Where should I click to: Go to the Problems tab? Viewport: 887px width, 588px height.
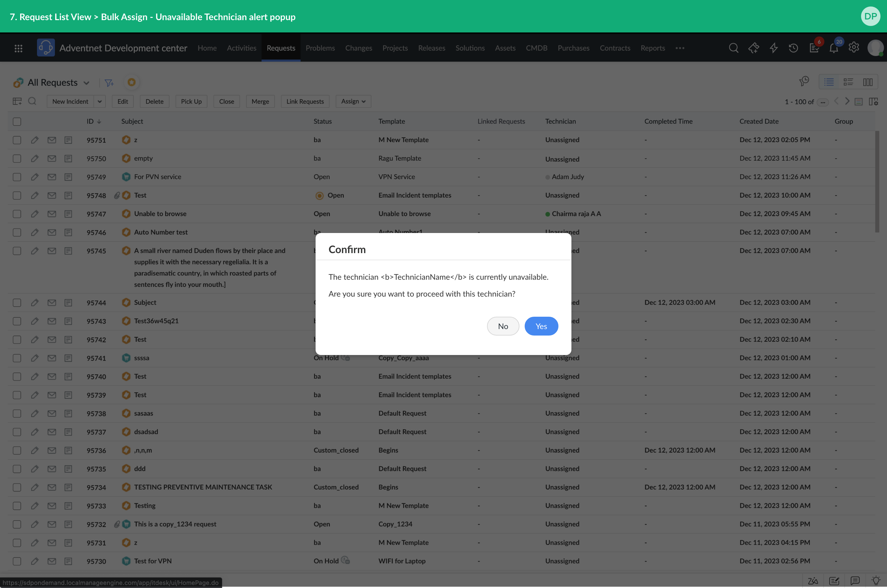click(x=320, y=48)
